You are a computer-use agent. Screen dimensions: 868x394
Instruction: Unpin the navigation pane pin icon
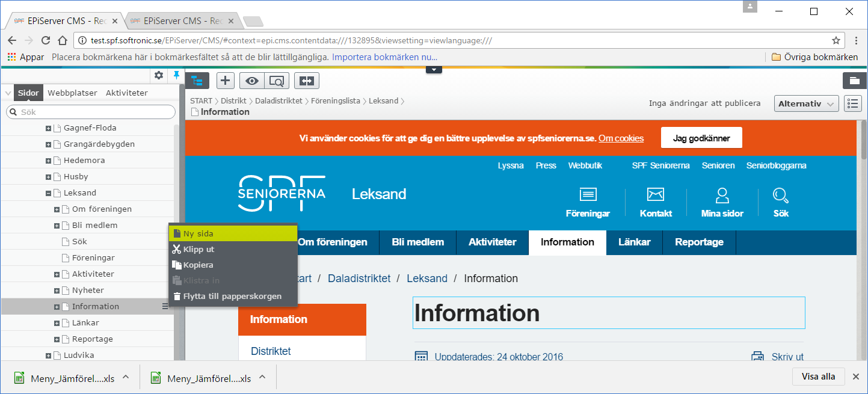176,75
